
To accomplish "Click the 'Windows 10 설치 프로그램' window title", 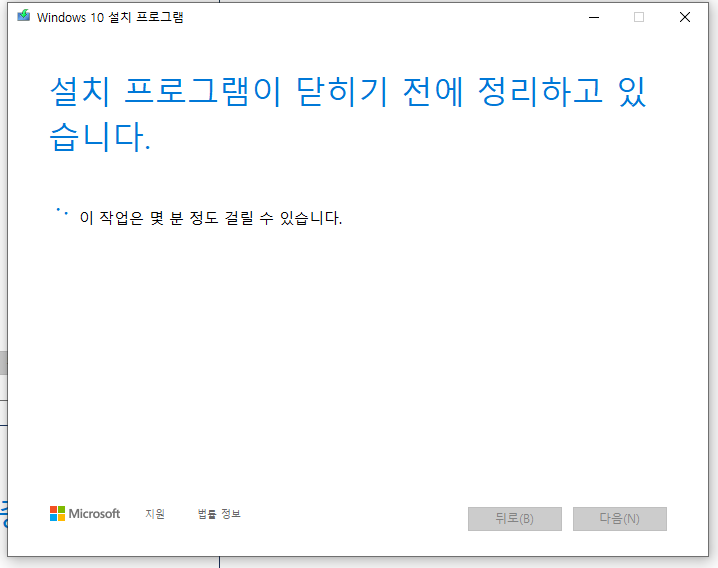I will point(110,17).
